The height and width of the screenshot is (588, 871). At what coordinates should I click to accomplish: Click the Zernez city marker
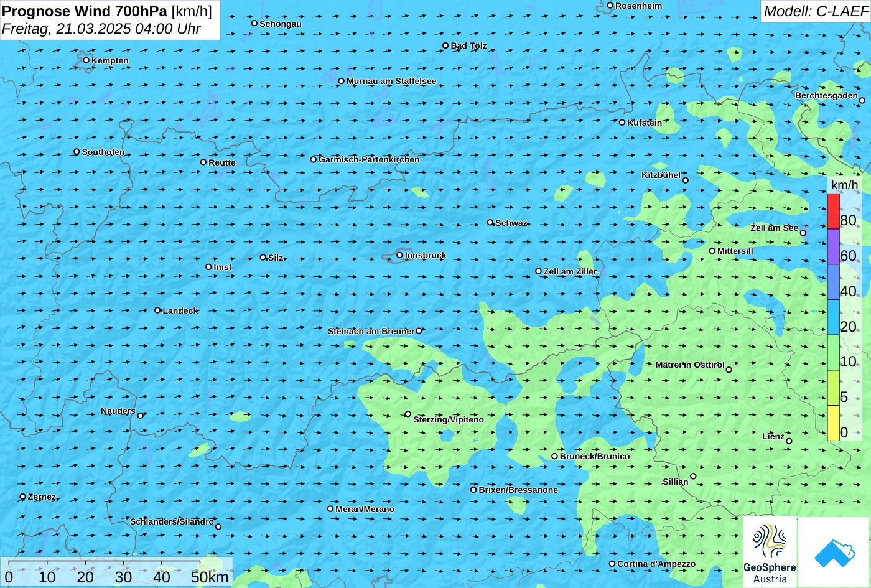(23, 497)
